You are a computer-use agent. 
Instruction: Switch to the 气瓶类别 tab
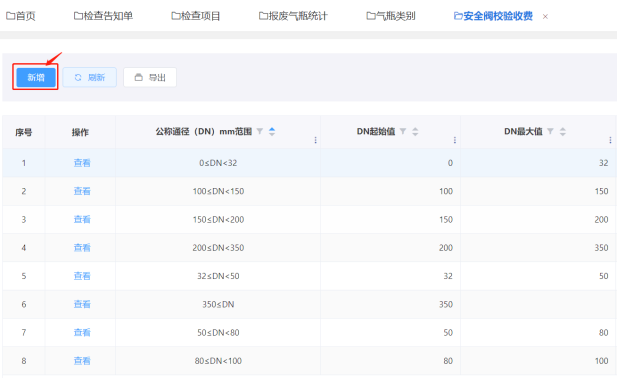tap(391, 16)
